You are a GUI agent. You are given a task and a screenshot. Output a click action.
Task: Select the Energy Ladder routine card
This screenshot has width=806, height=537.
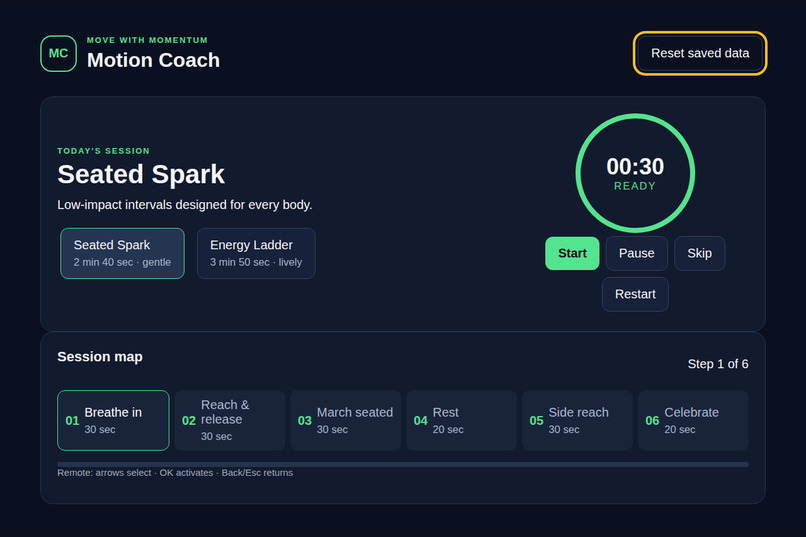[x=256, y=253]
